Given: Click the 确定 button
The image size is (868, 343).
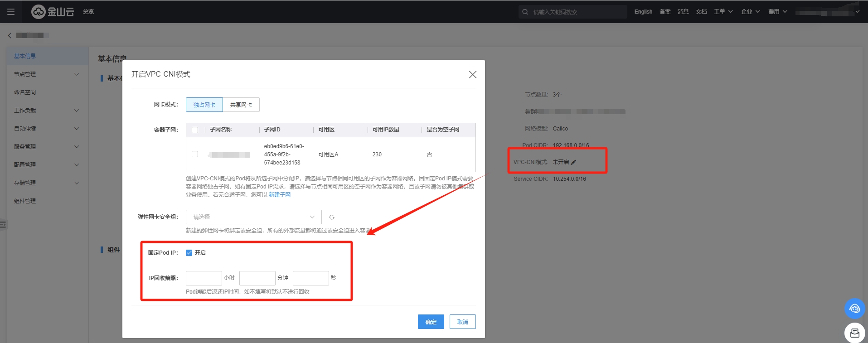Looking at the screenshot, I should click(431, 322).
